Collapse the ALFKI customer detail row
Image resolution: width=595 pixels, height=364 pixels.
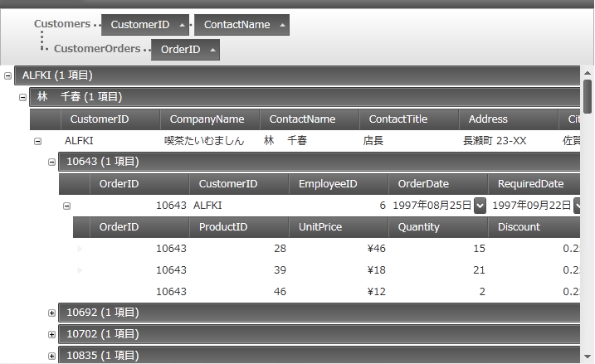point(37,141)
